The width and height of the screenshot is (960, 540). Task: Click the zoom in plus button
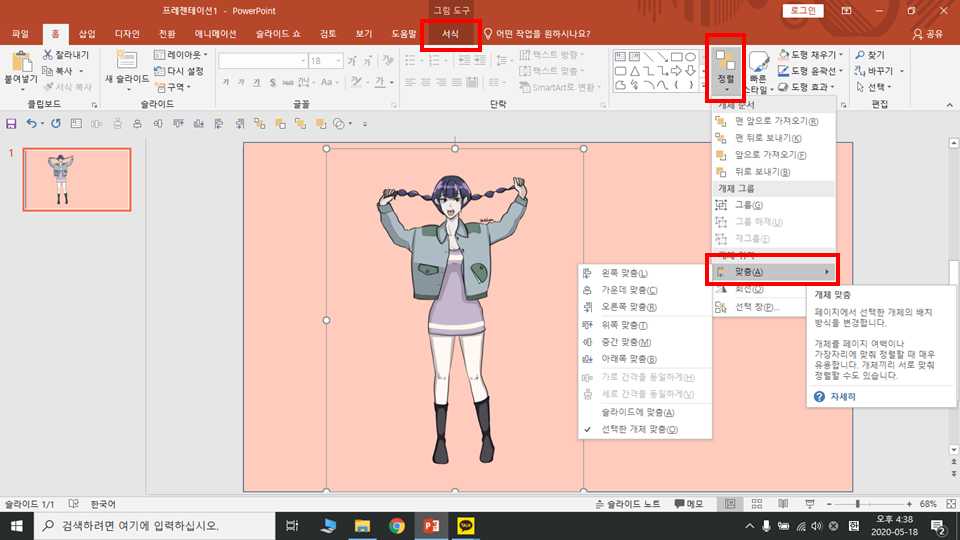909,504
